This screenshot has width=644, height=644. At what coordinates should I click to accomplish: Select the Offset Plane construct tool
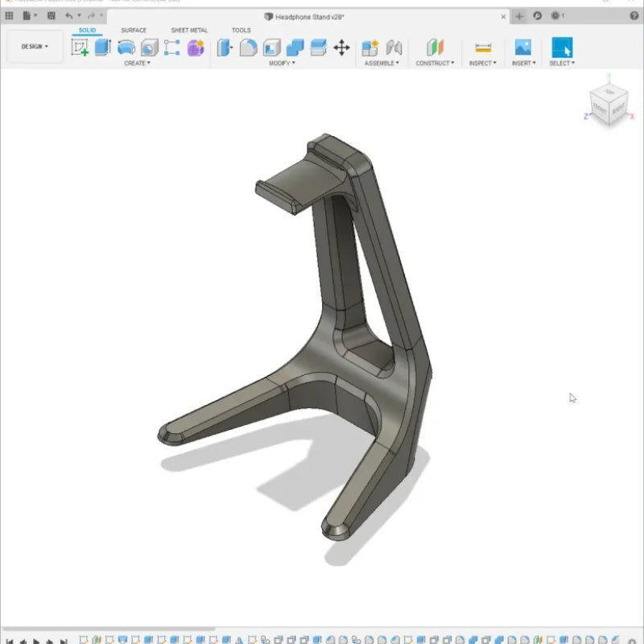click(436, 47)
